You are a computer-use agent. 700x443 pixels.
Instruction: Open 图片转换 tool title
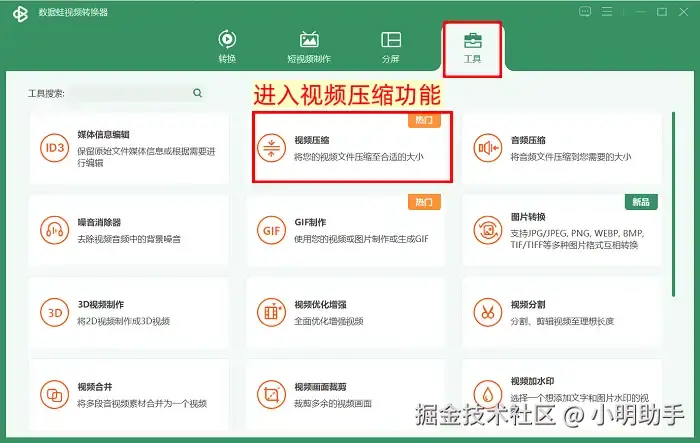pos(528,217)
